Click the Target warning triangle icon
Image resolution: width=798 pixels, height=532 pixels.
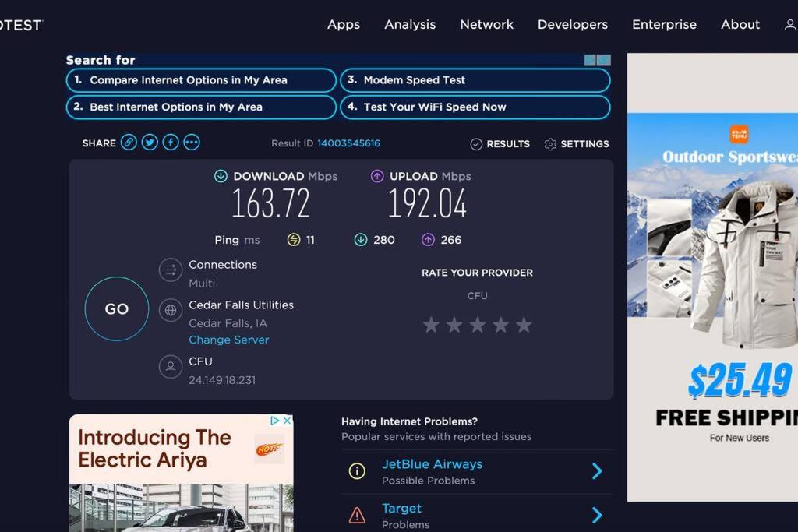(x=357, y=515)
